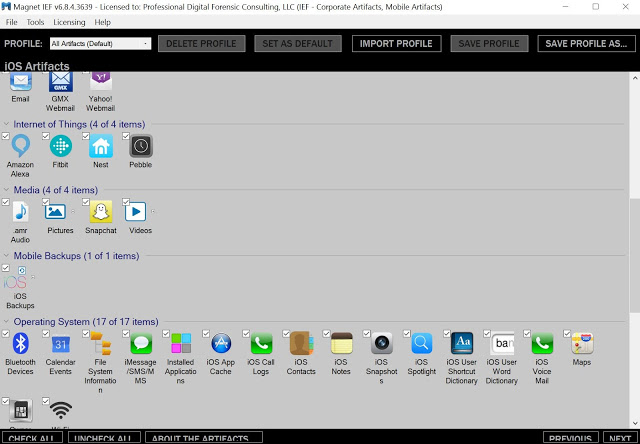Click the scrollbar up arrow
640x444 pixels.
coord(635,78)
